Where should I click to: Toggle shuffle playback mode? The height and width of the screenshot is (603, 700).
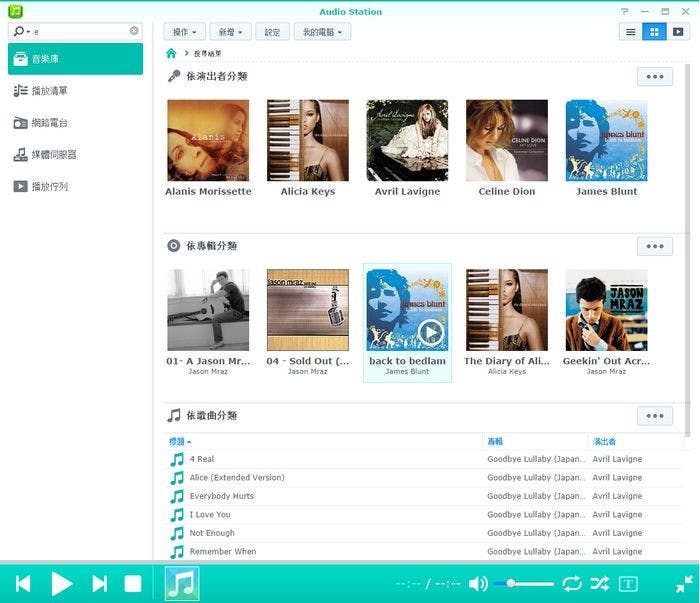pos(599,583)
